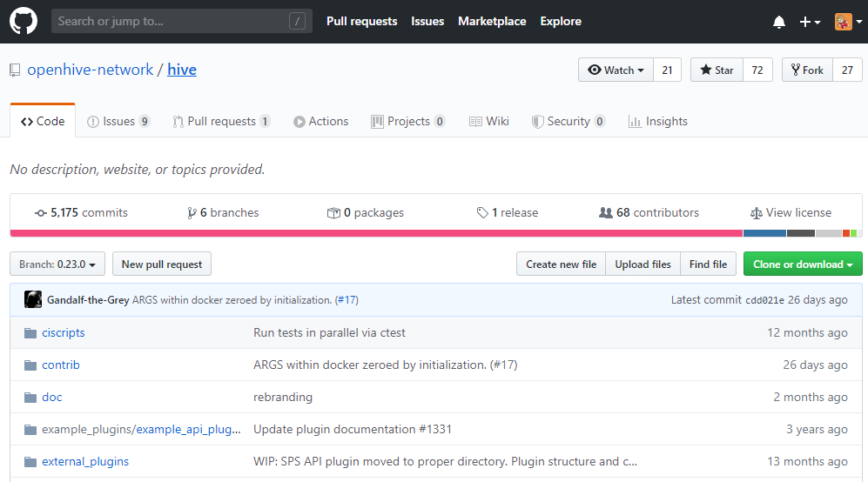Switch to the Actions tab
868x482 pixels.
[321, 121]
